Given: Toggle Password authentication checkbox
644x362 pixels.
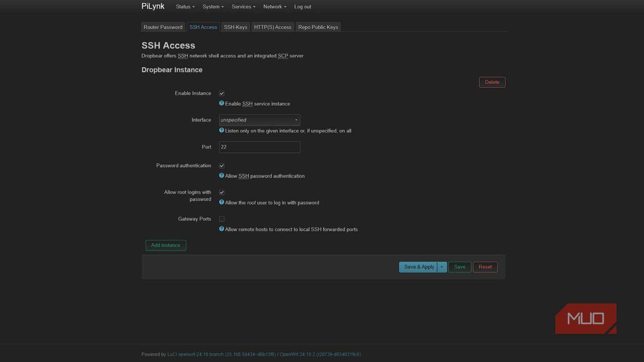Looking at the screenshot, I should [222, 166].
